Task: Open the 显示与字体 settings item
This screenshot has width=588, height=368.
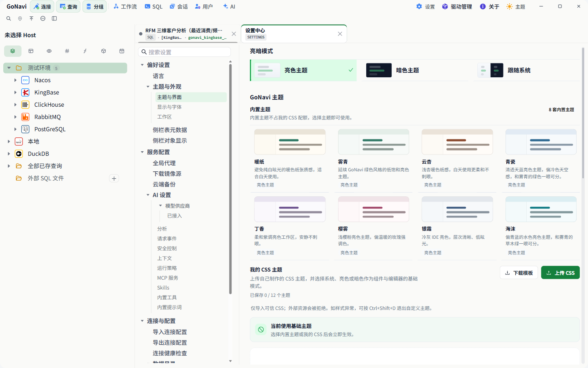Action: pos(169,107)
